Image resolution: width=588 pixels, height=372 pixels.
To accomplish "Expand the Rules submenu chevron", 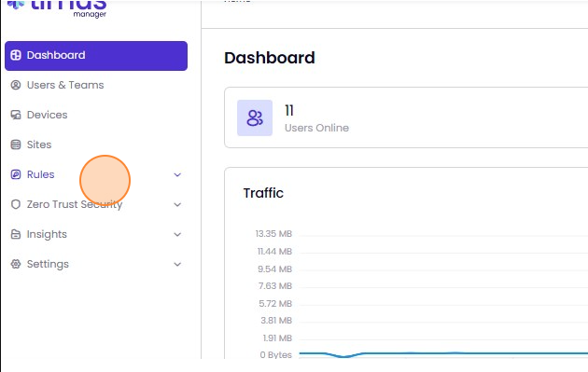I will coord(177,174).
